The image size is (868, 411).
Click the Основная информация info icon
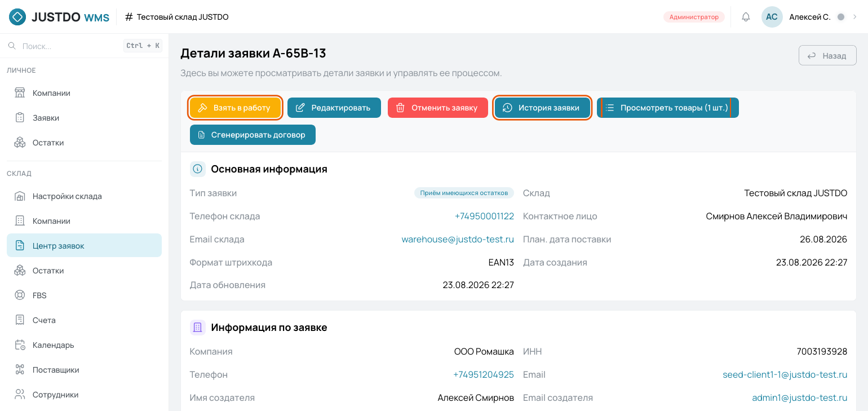[x=198, y=169]
